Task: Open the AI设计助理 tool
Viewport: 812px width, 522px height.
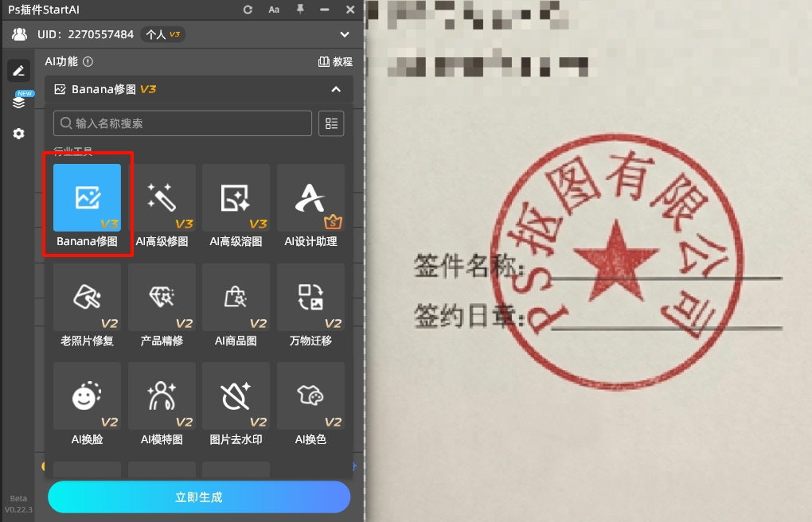Action: [310, 198]
